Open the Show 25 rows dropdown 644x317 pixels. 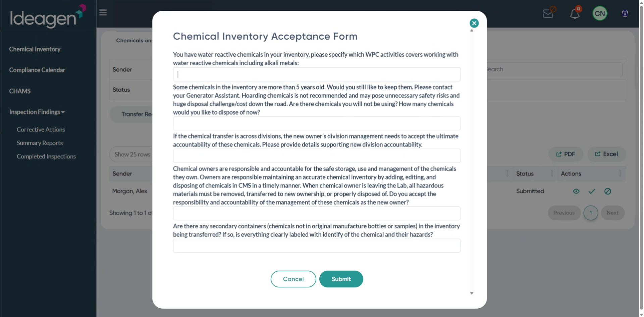point(131,154)
